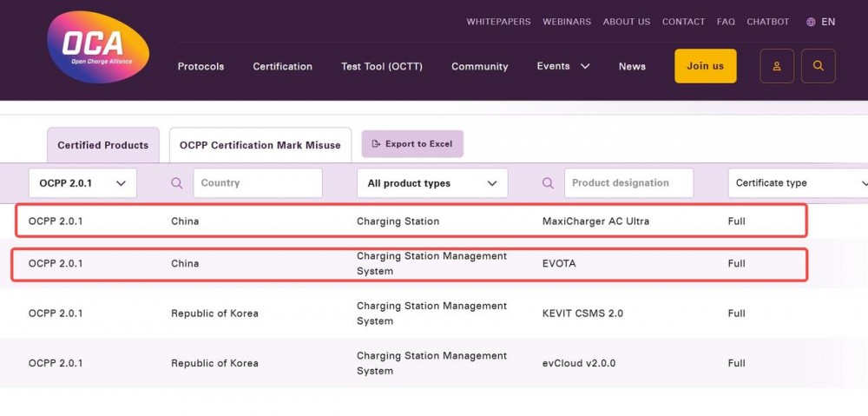Click the MaxiCharger AC Ultra product name
The width and height of the screenshot is (868, 416).
tap(595, 221)
